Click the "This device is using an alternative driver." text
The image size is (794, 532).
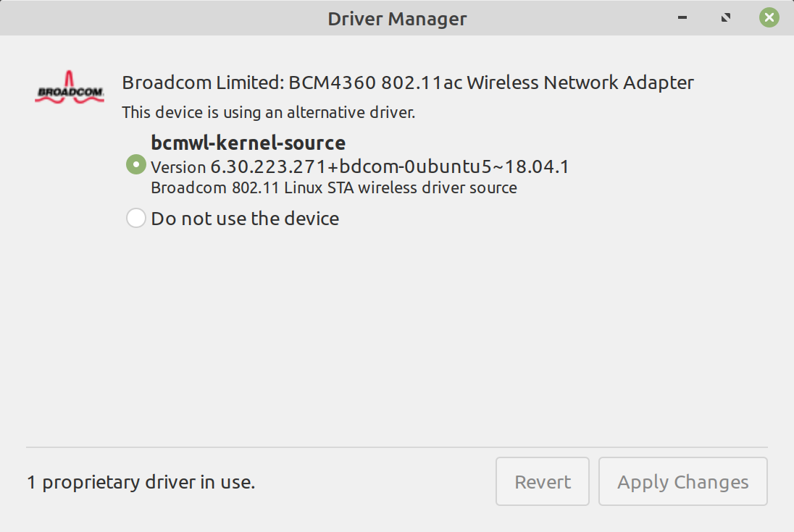pos(268,112)
